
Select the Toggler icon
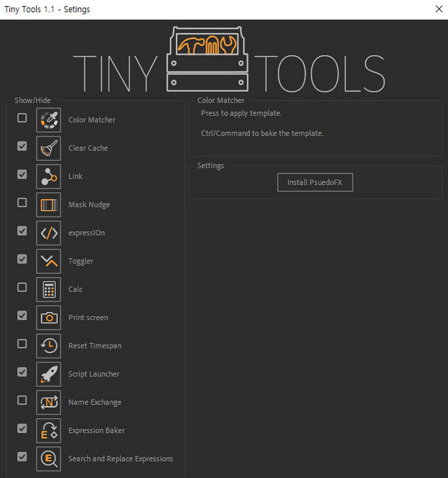pyautogui.click(x=48, y=261)
